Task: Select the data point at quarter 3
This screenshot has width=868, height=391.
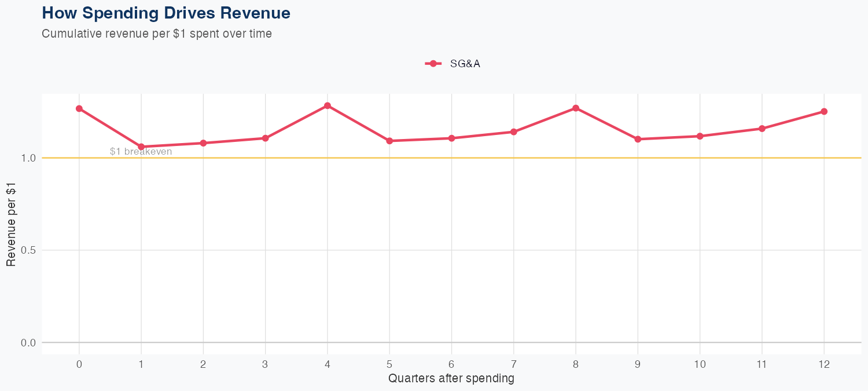Action: [265, 138]
